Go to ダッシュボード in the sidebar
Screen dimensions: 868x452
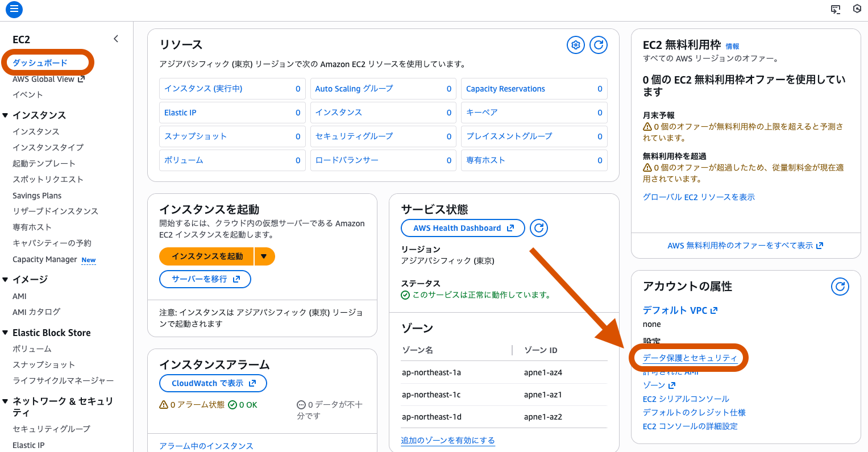pos(40,63)
